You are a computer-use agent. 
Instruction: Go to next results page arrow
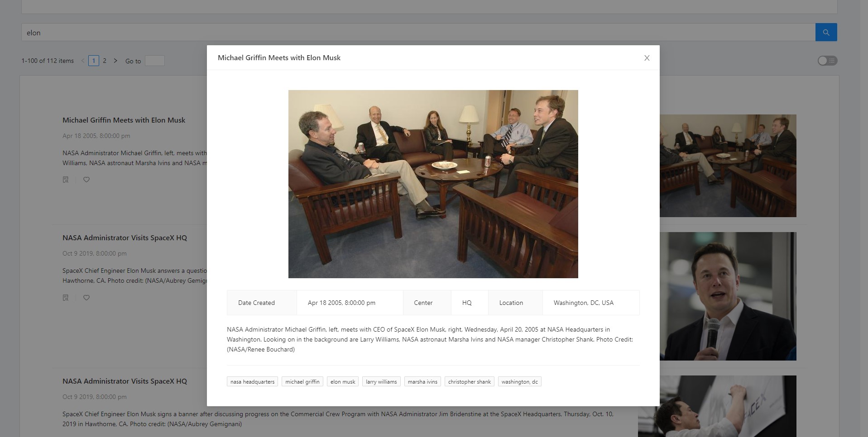coord(115,61)
